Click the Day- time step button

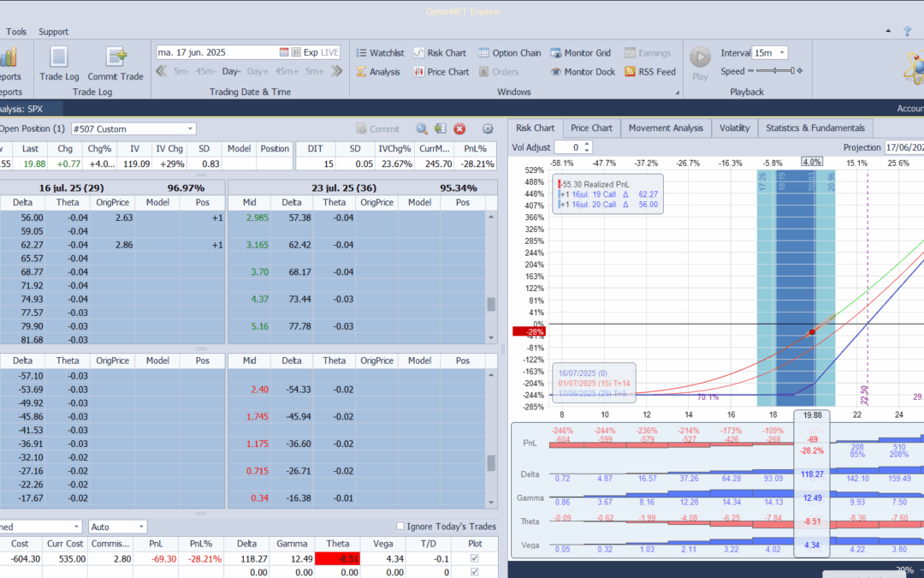coord(231,71)
